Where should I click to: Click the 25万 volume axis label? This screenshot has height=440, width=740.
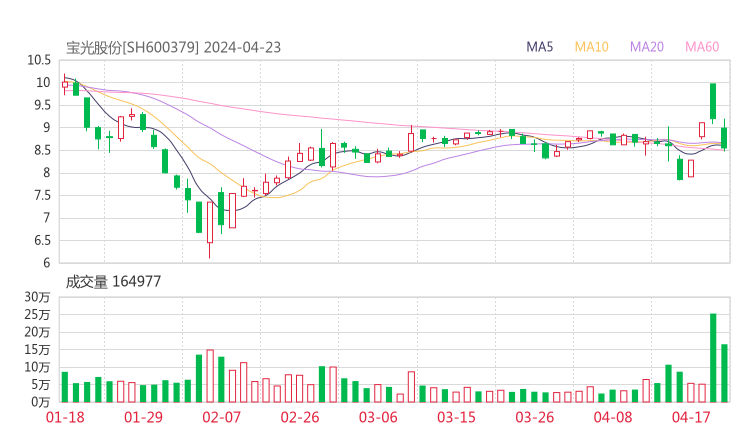37,314
